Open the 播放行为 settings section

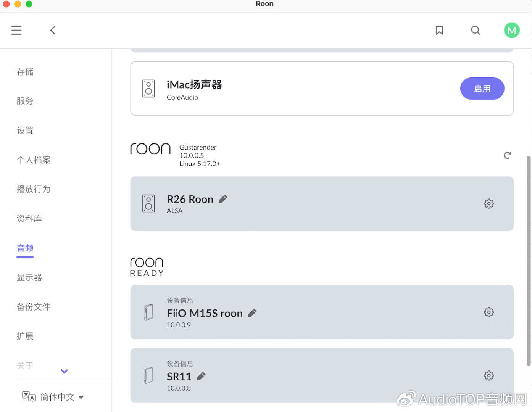(34, 189)
